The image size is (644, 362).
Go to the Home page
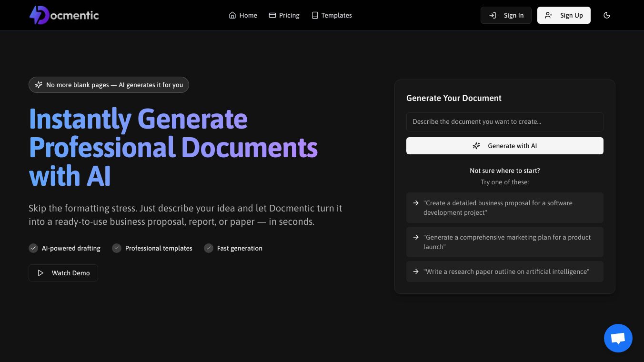click(243, 15)
